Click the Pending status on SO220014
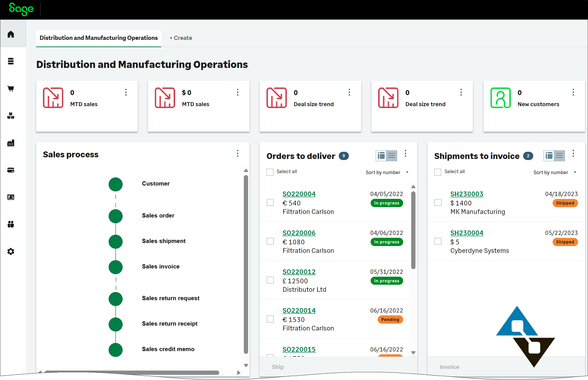Screen dimensions: 588x380 tap(390, 320)
